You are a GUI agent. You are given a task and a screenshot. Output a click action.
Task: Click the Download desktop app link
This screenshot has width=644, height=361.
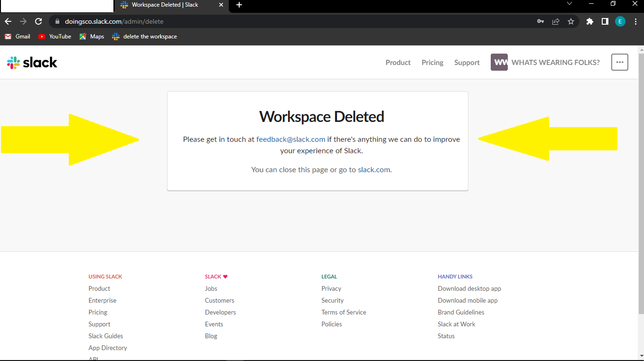click(x=469, y=288)
